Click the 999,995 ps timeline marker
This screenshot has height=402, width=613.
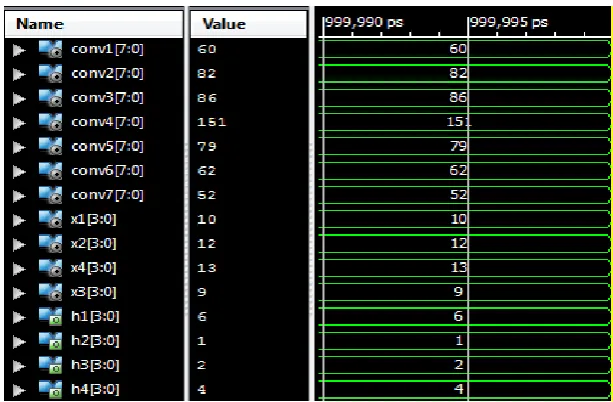(x=509, y=22)
